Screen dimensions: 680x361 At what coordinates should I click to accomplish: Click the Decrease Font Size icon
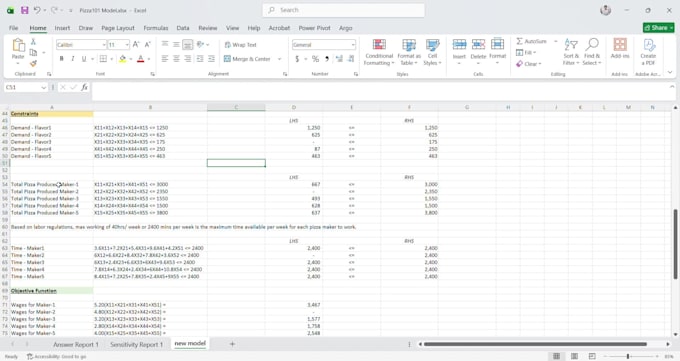pos(147,44)
